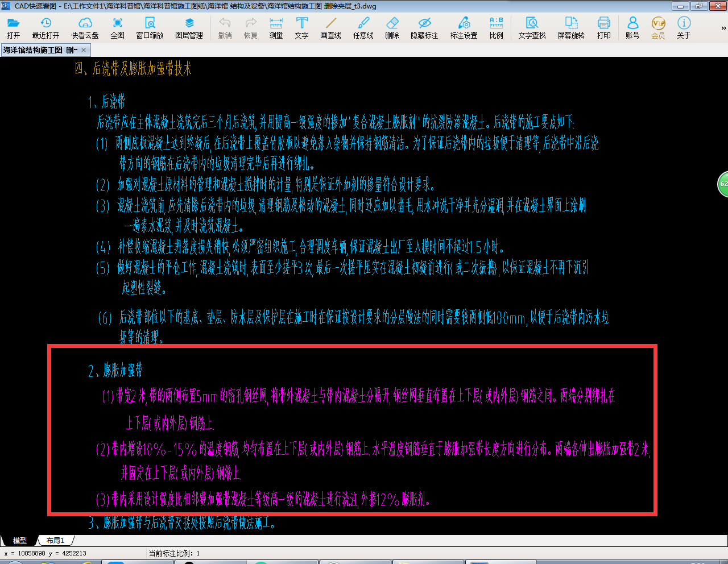The height and width of the screenshot is (564, 728).
Task: Open the 快看云盘 cloud drive
Action: 85,27
